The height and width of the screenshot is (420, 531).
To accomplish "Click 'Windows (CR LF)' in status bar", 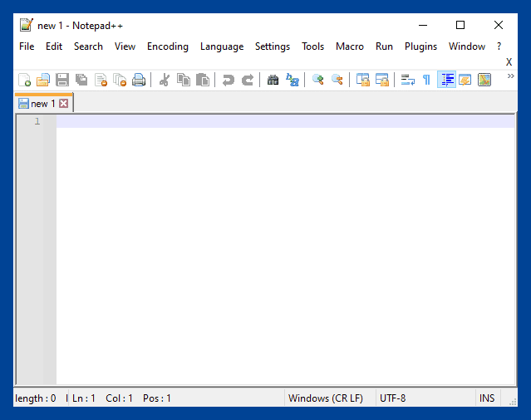I will click(x=326, y=398).
